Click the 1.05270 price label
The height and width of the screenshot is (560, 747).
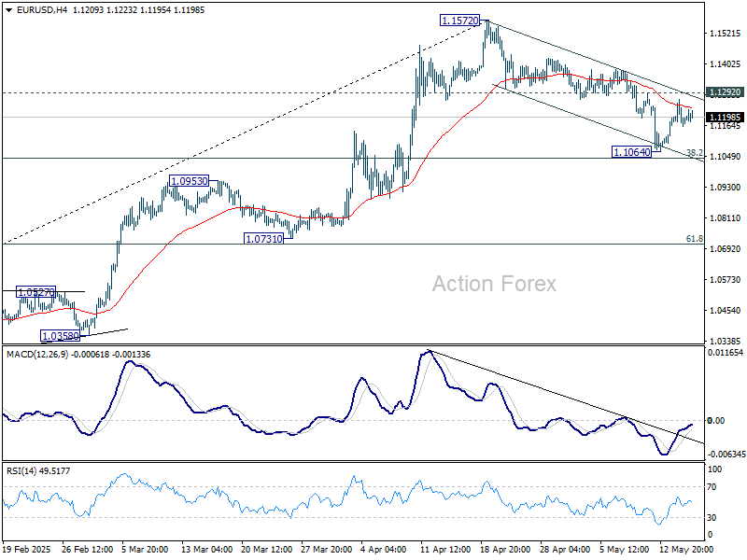[x=36, y=292]
